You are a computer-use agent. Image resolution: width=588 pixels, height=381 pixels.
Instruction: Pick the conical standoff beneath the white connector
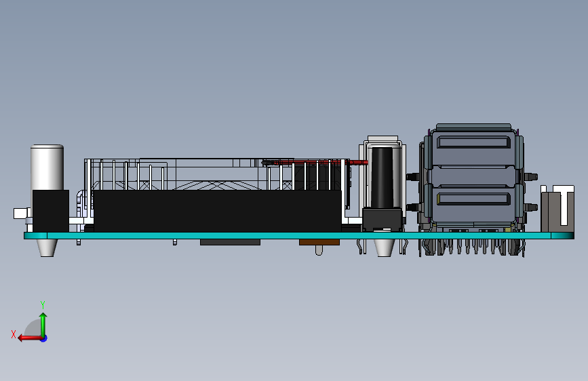pos(384,248)
